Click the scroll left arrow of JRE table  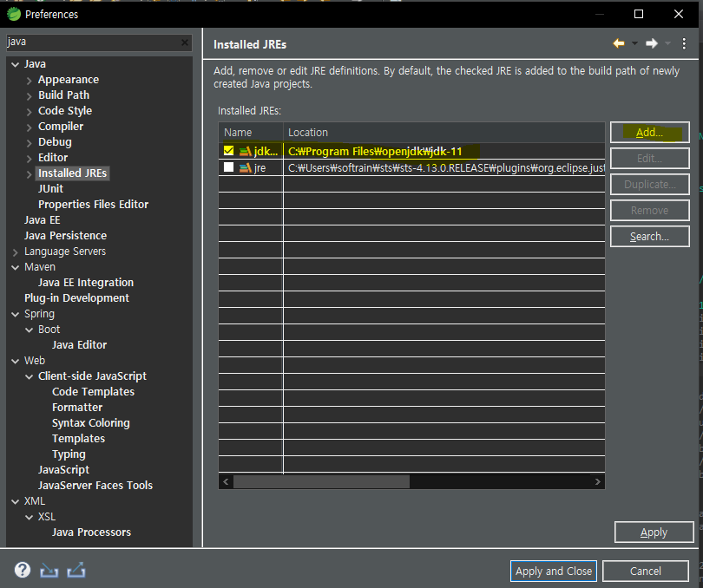226,482
